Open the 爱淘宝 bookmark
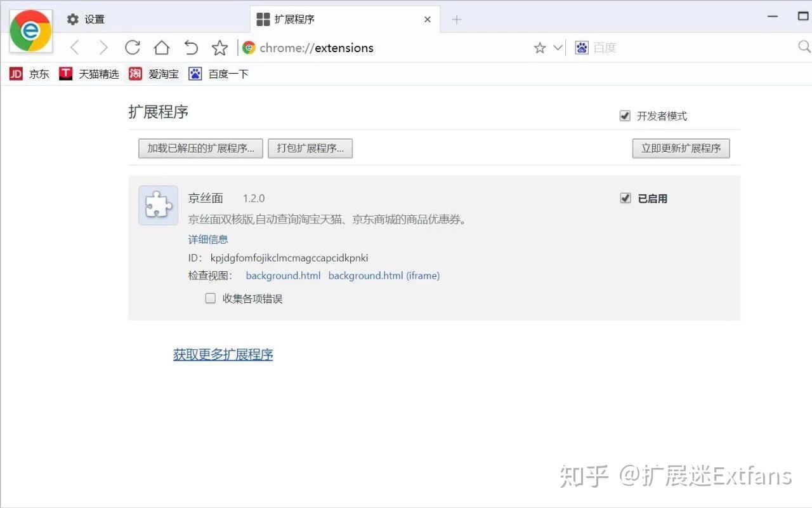The width and height of the screenshot is (812, 508). point(154,74)
